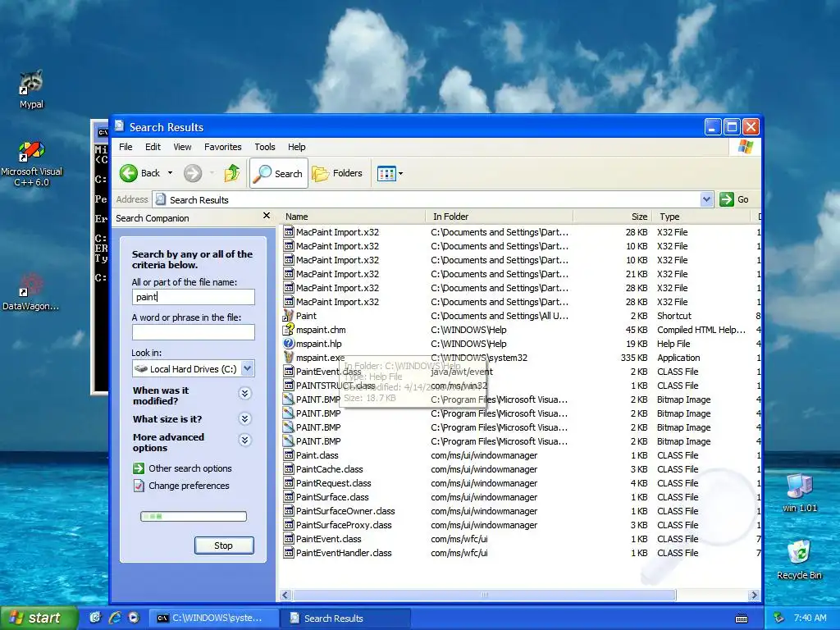Image resolution: width=840 pixels, height=630 pixels.
Task: Sort results by Name column
Action: 353,217
